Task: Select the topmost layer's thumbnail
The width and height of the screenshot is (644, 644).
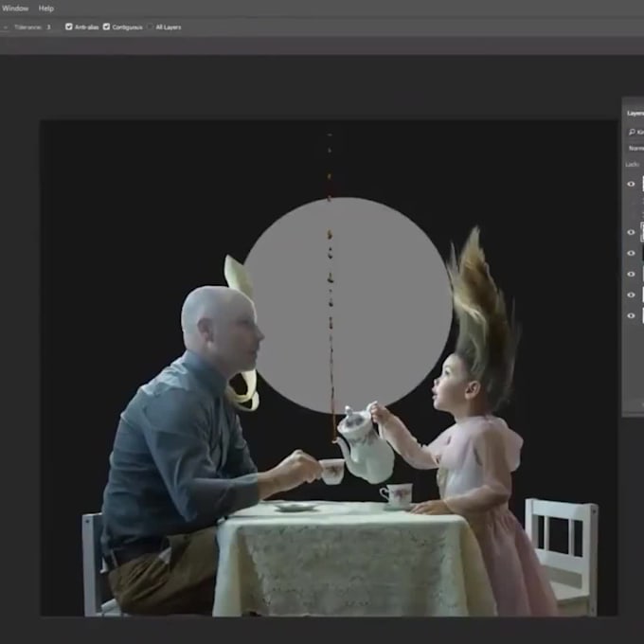Action: coord(641,184)
